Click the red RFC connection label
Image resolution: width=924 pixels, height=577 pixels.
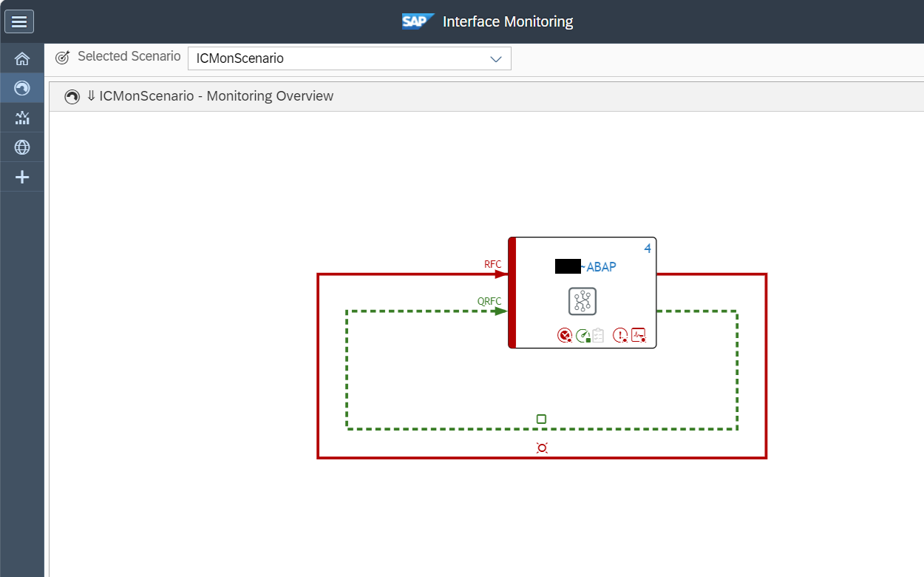(x=492, y=264)
